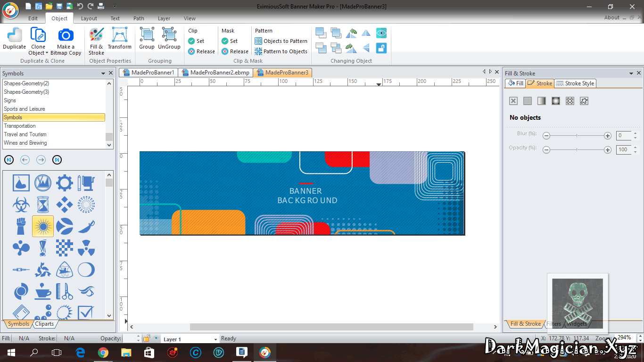Click the About link
Viewport: 644px width, 362px height.
point(612,17)
